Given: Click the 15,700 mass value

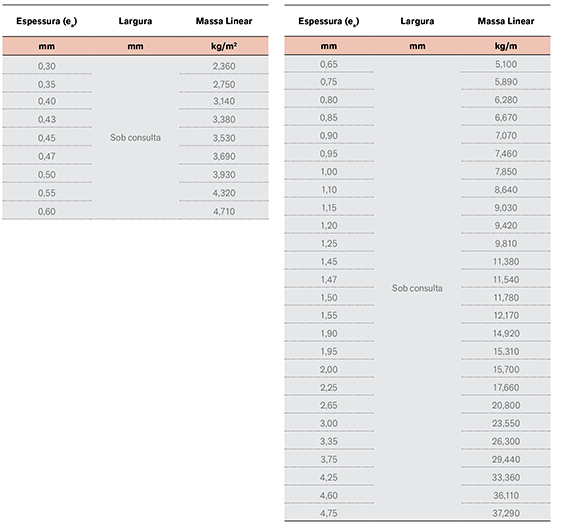Looking at the screenshot, I should [506, 370].
